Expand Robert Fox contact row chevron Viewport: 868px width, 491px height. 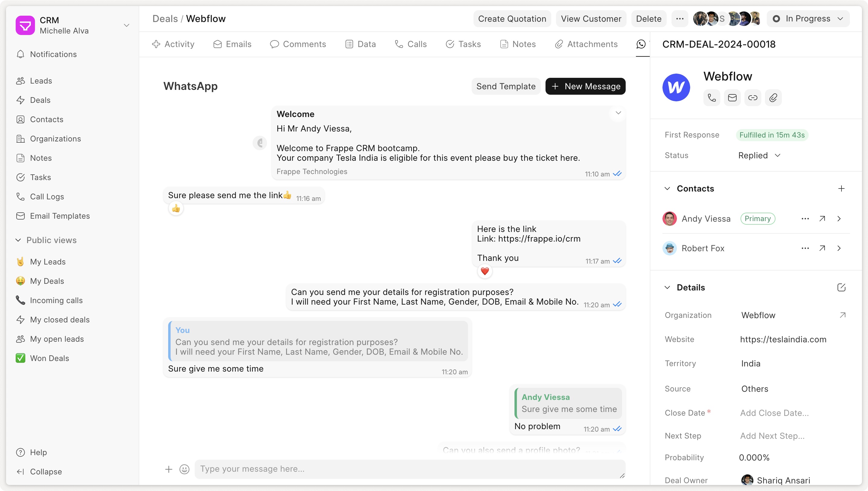pos(839,248)
